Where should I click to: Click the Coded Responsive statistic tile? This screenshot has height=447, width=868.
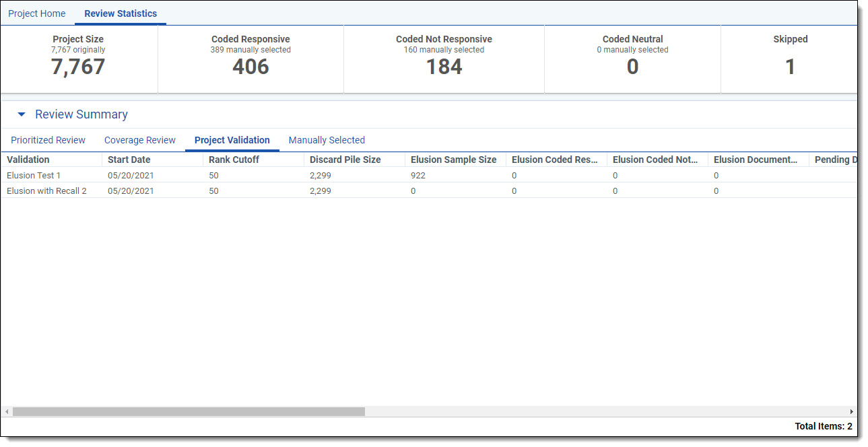click(x=251, y=59)
